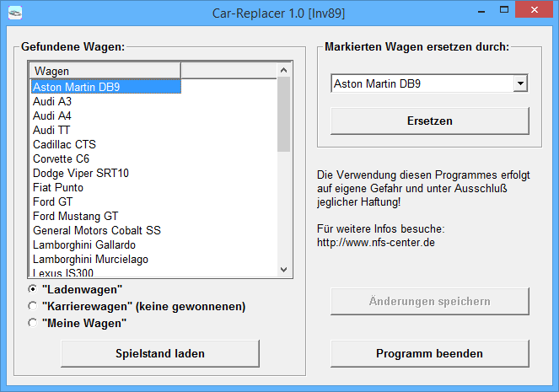Select the "Ladenwagen" radio option
Viewport: 559px width, 392px height.
[x=33, y=289]
